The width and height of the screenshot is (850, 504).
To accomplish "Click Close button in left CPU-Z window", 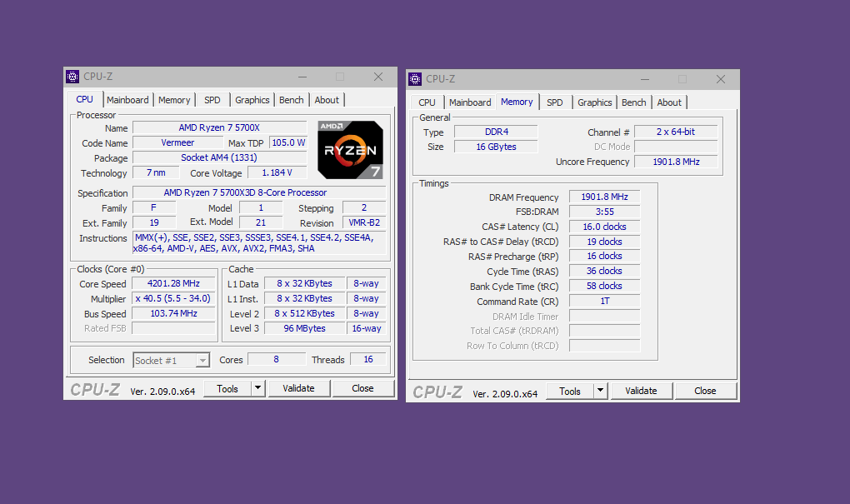I will click(x=362, y=388).
